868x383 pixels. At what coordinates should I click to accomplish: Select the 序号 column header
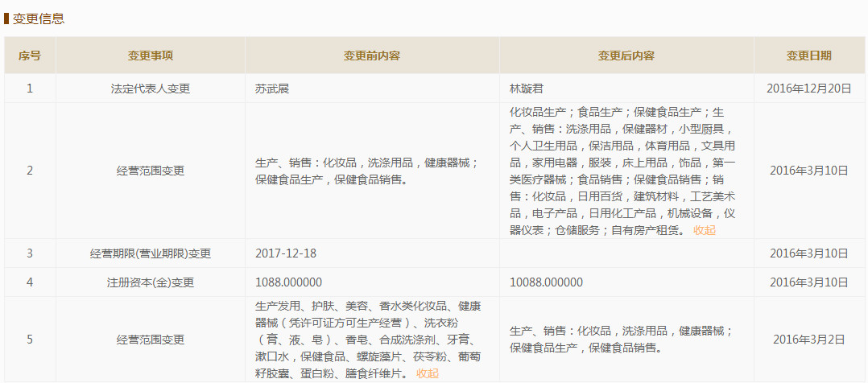[30, 56]
